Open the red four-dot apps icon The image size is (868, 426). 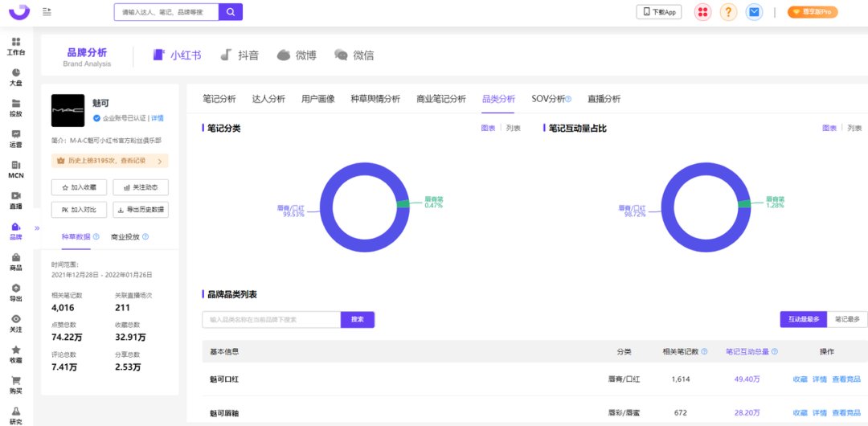(x=702, y=12)
